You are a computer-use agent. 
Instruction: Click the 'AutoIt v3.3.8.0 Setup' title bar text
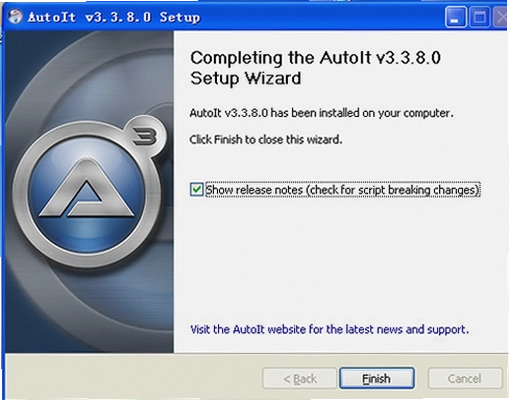click(x=114, y=17)
